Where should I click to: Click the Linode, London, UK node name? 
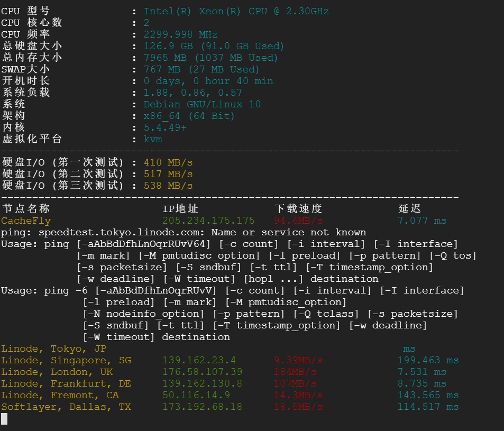click(x=57, y=372)
